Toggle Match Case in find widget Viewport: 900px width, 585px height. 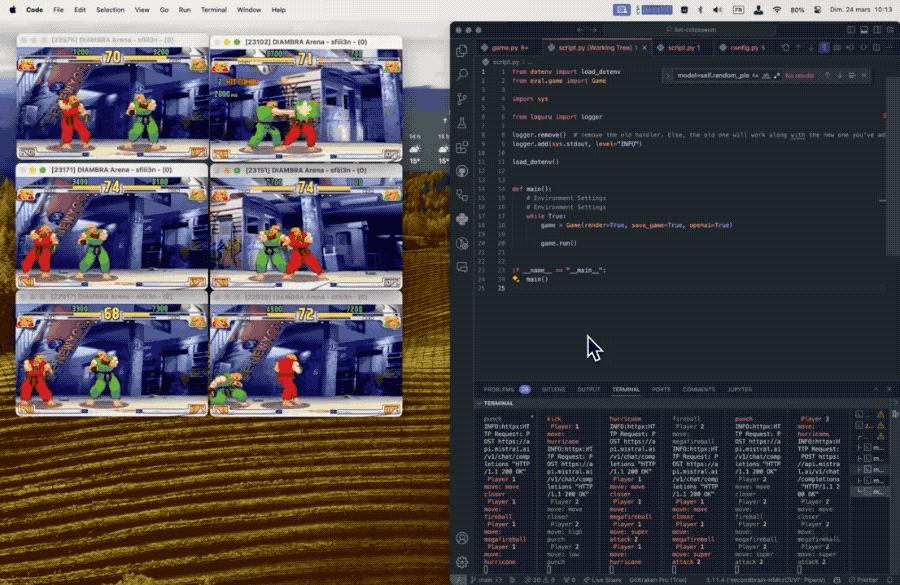tap(755, 75)
